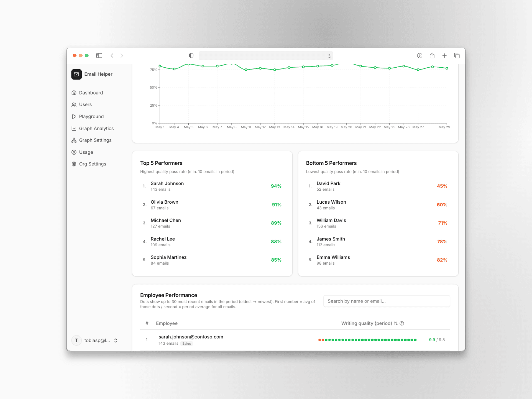Click the browser share icon
Screen dimensions: 532x399
pyautogui.click(x=432, y=55)
